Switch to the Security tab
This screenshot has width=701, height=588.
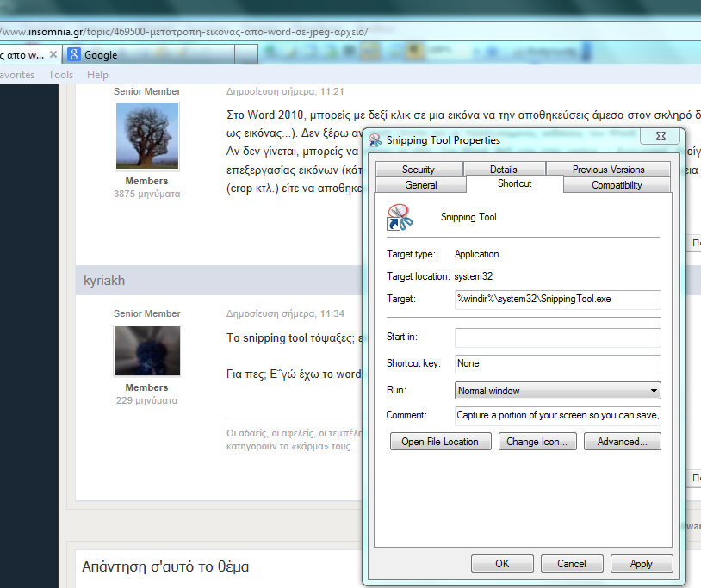click(419, 170)
